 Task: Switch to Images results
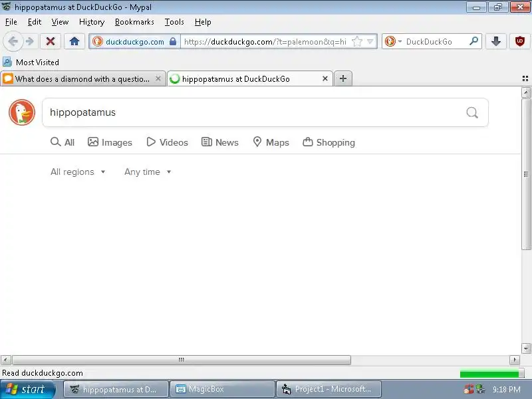(x=110, y=142)
